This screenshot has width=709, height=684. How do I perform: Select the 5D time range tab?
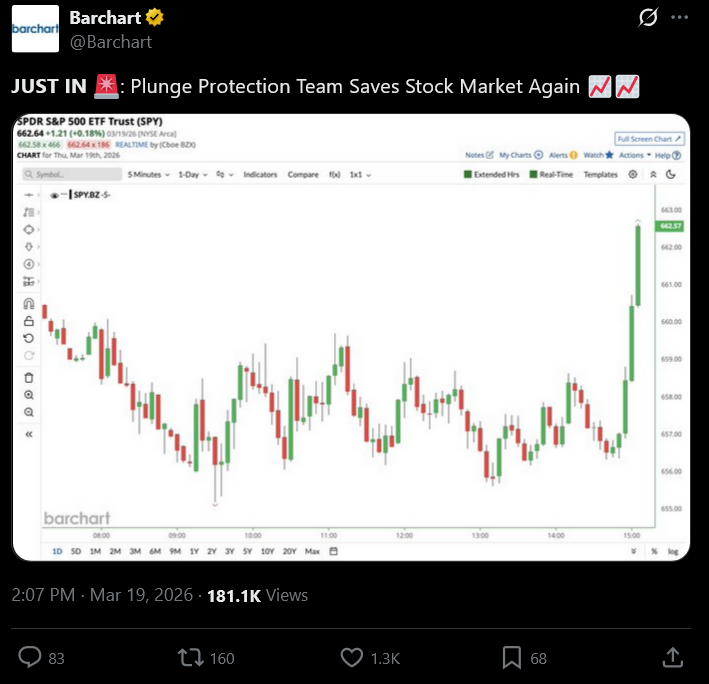pyautogui.click(x=76, y=551)
